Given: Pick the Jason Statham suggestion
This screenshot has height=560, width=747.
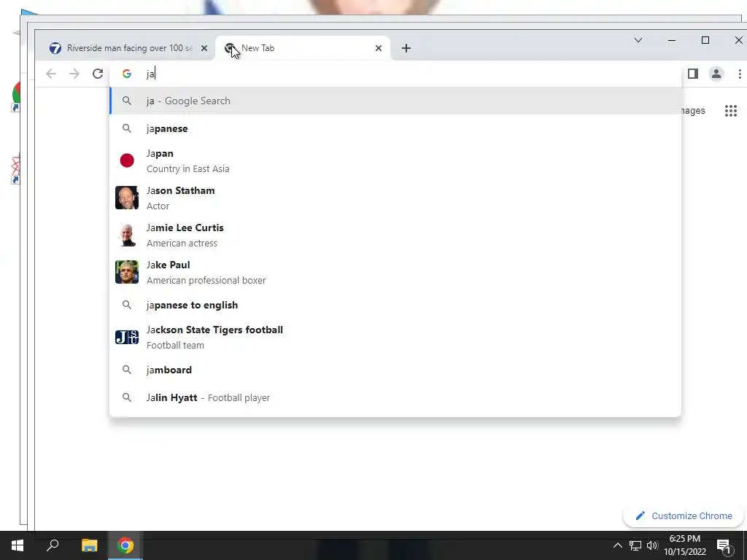Looking at the screenshot, I should pos(395,198).
